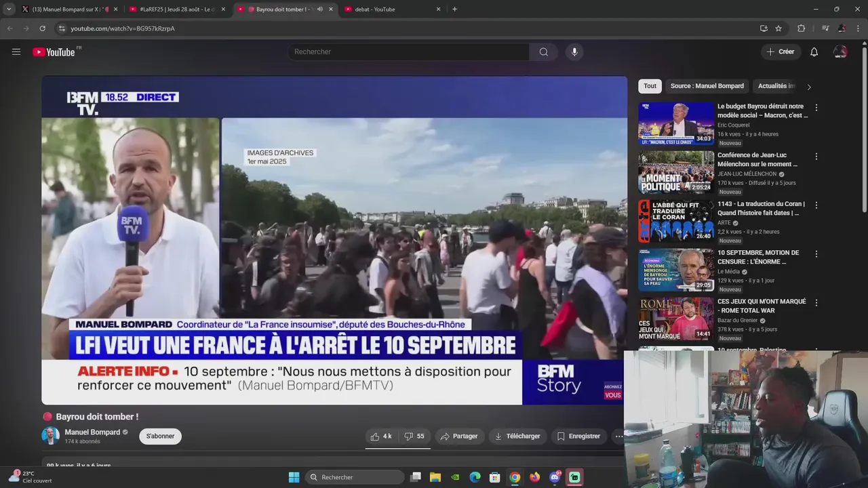The height and width of the screenshot is (488, 868).
Task: Focus the Rechercher search field on YouTube
Action: [x=408, y=52]
